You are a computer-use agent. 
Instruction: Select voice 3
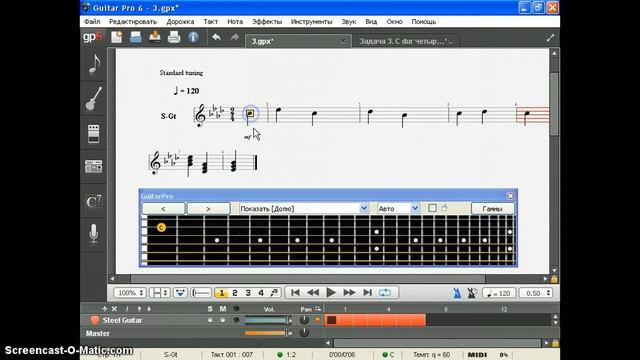(248, 293)
